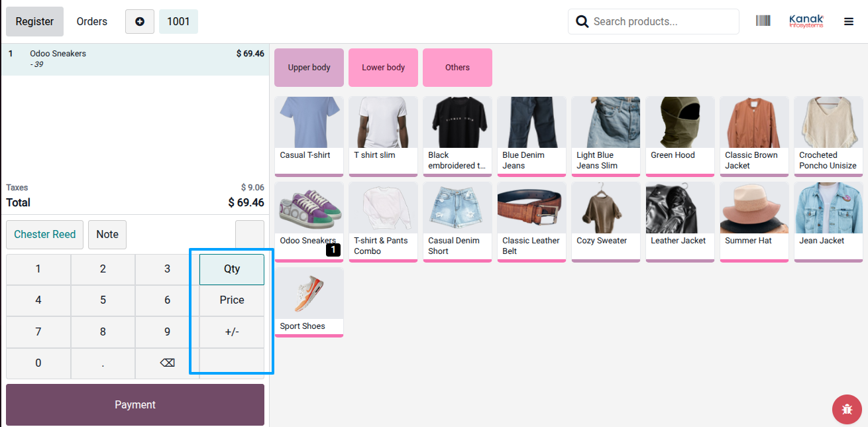This screenshot has width=868, height=427.
Task: Click the decimal point key
Action: coord(103,363)
